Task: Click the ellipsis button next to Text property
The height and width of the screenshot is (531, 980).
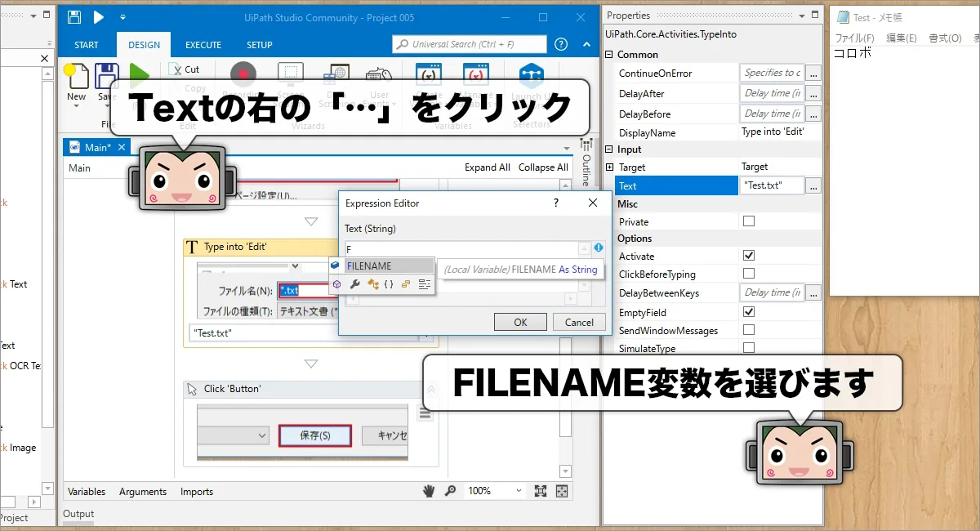Action: click(813, 185)
